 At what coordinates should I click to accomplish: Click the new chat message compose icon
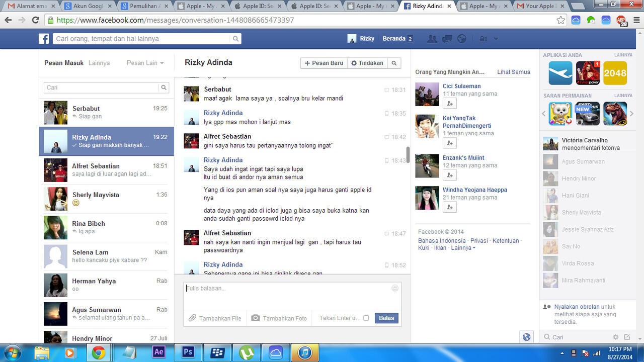point(627,337)
